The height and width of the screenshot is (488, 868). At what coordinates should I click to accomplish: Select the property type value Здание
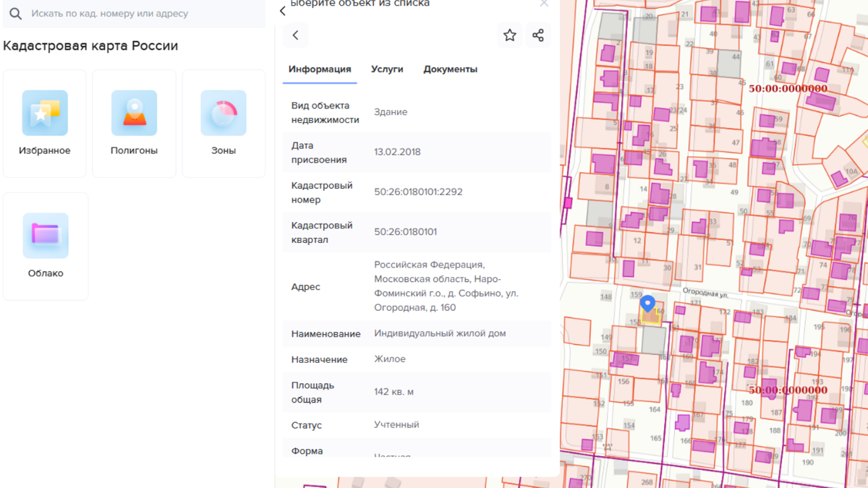click(391, 112)
